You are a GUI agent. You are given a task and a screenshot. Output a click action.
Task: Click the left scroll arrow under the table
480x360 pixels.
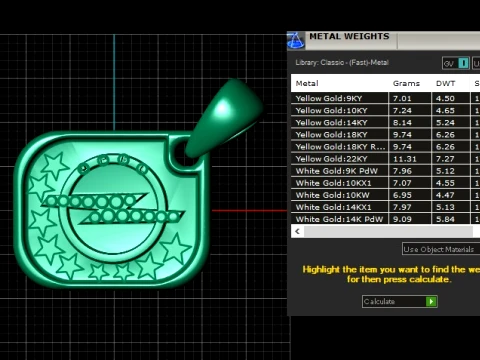pos(297,231)
